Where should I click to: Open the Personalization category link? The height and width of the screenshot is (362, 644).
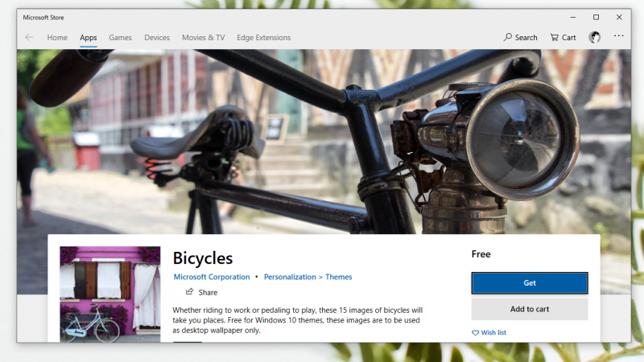[x=290, y=277]
